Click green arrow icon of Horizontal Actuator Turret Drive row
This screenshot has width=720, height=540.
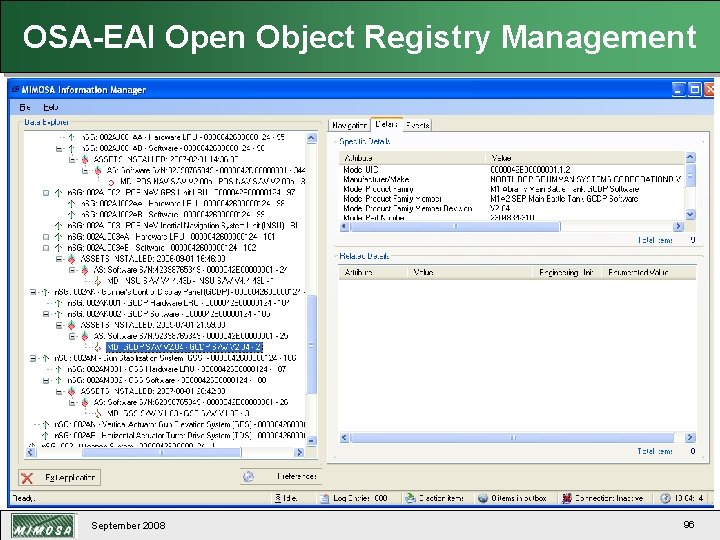45,435
